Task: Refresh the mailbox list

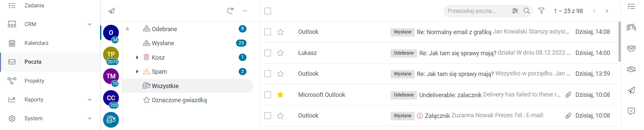Action: [230, 11]
